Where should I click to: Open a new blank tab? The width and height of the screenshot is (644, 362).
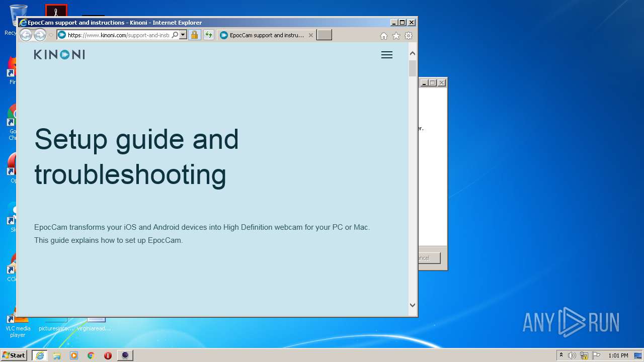(x=324, y=35)
